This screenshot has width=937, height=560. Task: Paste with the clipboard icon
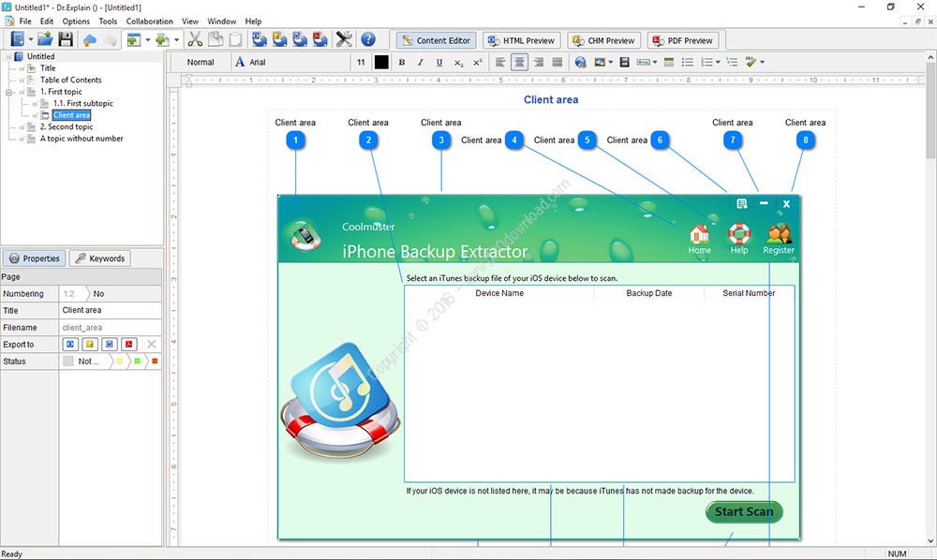[235, 39]
